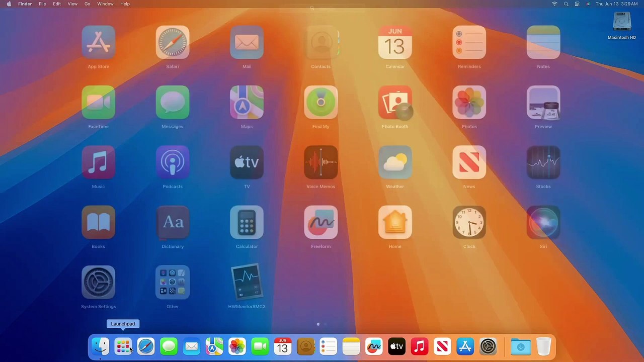Image resolution: width=644 pixels, height=362 pixels.
Task: Open the Downloads stack in the Dock
Action: 521,346
